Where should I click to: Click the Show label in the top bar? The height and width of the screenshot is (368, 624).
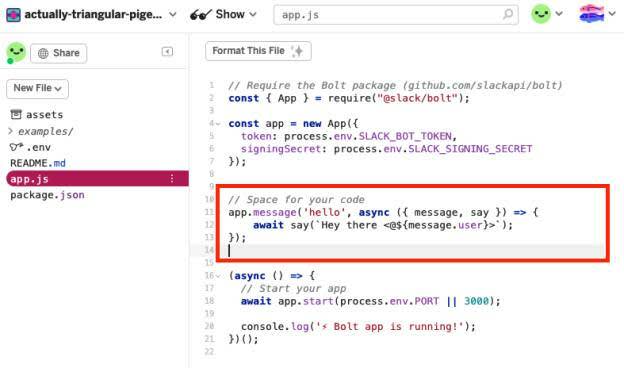coord(230,14)
